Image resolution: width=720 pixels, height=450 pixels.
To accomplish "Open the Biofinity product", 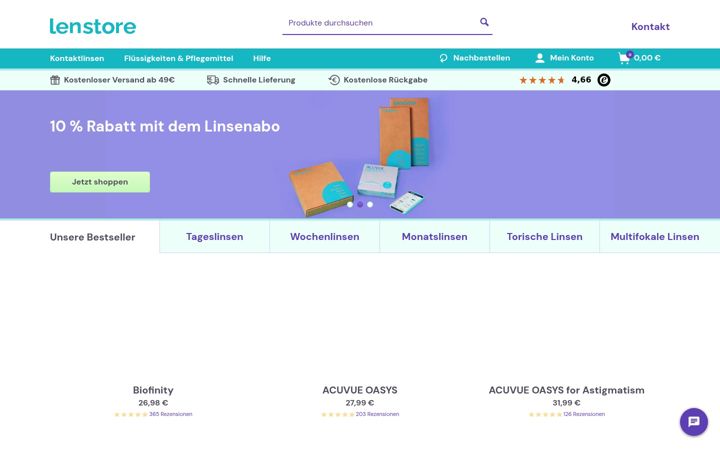I will tap(153, 390).
